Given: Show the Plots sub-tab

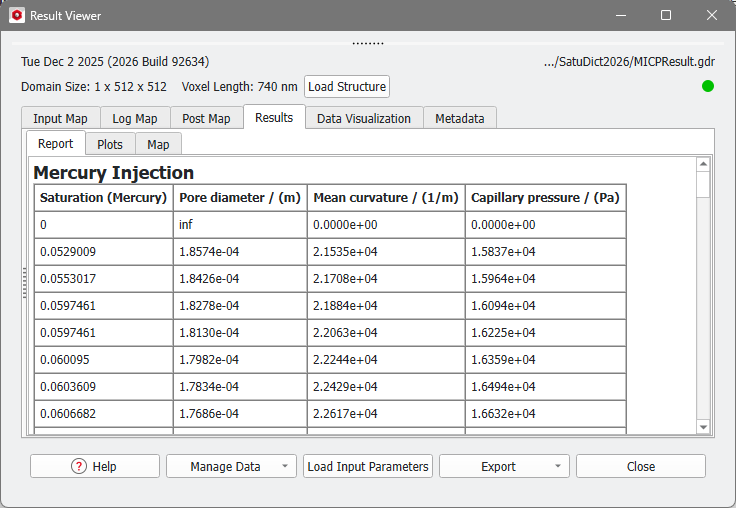Looking at the screenshot, I should 110,144.
